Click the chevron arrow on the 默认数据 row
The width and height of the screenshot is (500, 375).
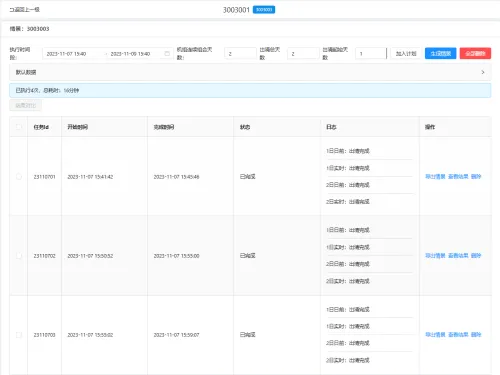tap(483, 72)
